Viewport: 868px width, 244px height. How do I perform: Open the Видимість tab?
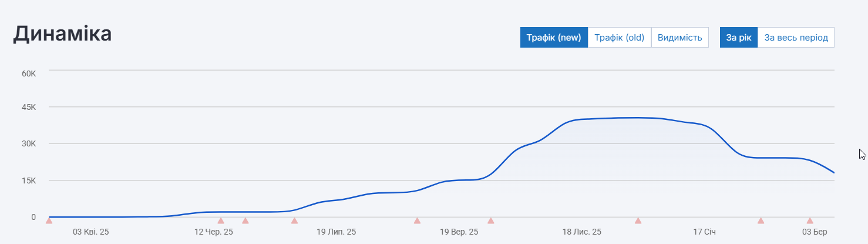coord(679,38)
